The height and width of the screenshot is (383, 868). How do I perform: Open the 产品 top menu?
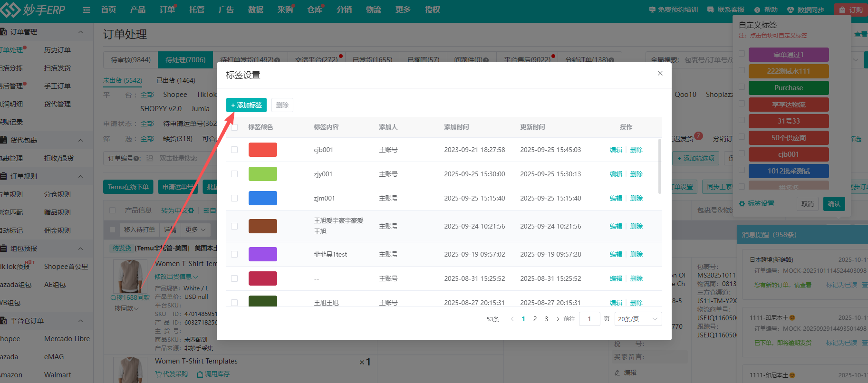[138, 10]
